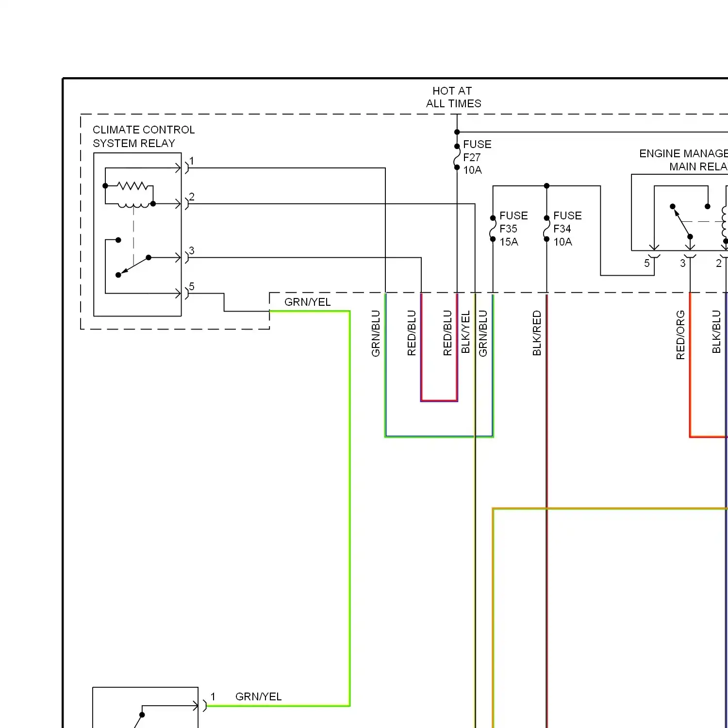Click the junction dot above fuses F35 and F34
This screenshot has height=728, width=728.
[546, 186]
